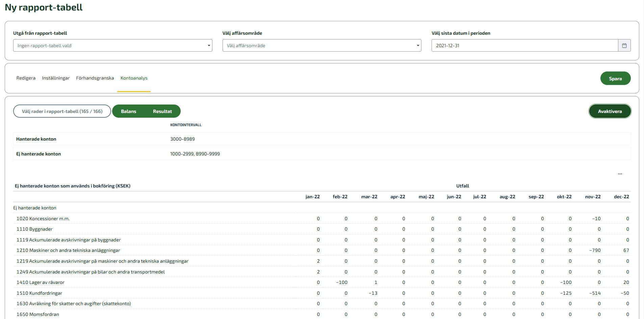This screenshot has height=319, width=644.
Task: Switch to the Inställningar tab
Action: click(56, 78)
